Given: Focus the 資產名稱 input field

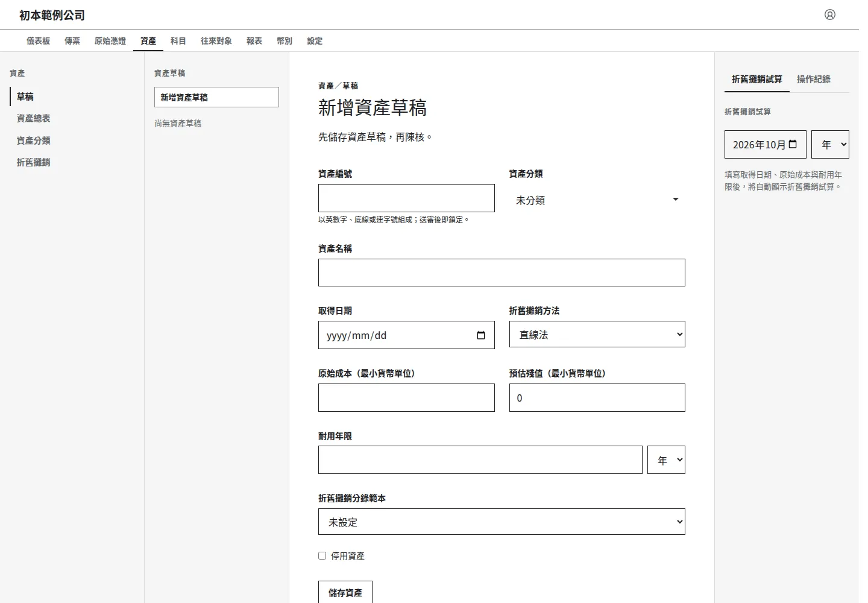Looking at the screenshot, I should click(502, 273).
